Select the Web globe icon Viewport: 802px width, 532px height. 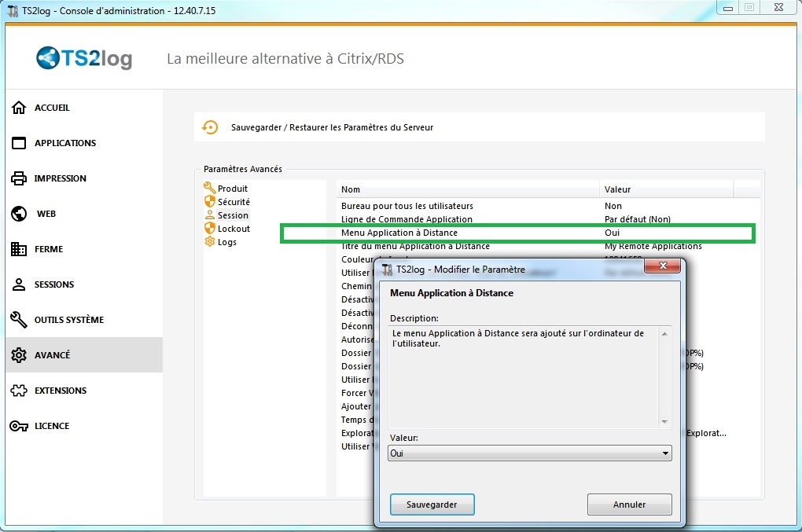(19, 214)
